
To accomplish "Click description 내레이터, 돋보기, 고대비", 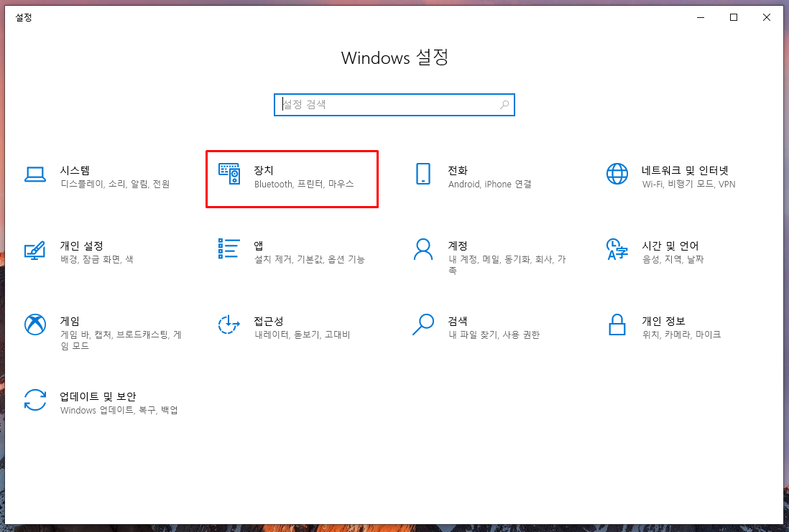I will point(302,335).
